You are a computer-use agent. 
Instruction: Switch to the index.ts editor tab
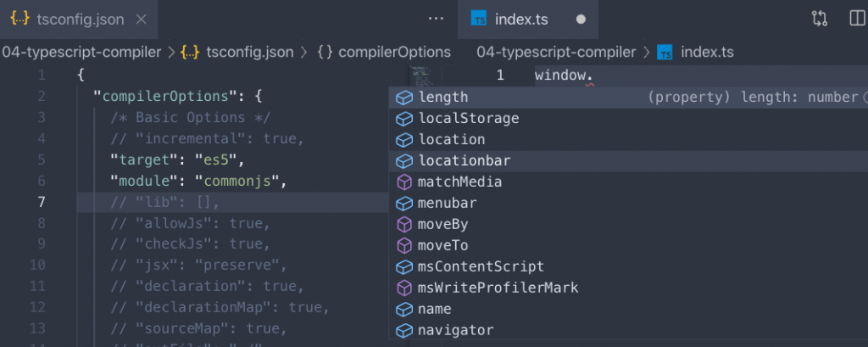(528, 20)
